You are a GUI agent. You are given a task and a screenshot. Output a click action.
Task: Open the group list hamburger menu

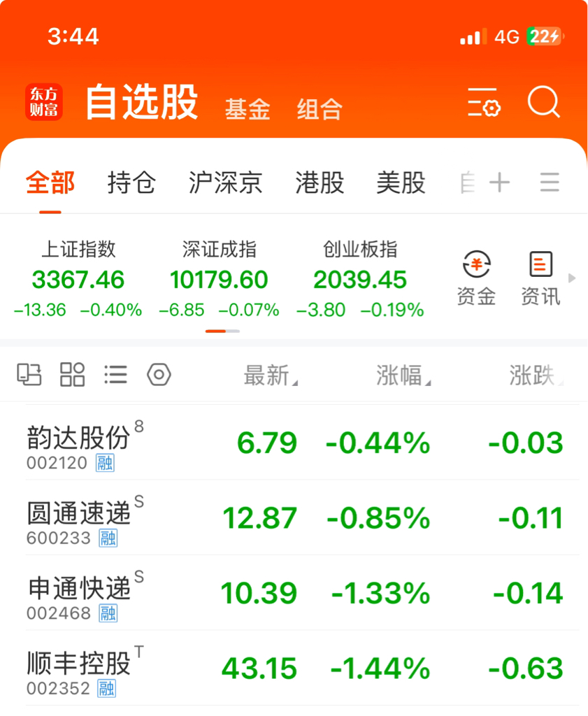click(x=550, y=182)
